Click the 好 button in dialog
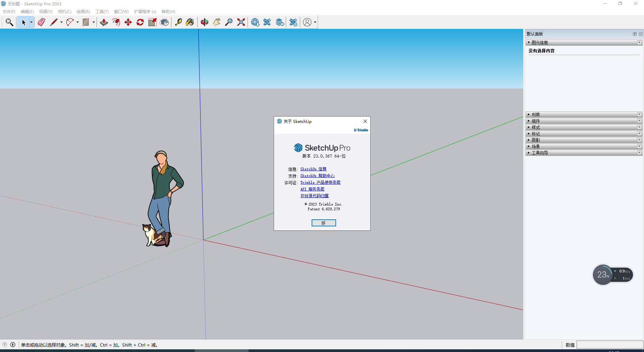This screenshot has height=352, width=644. (323, 223)
